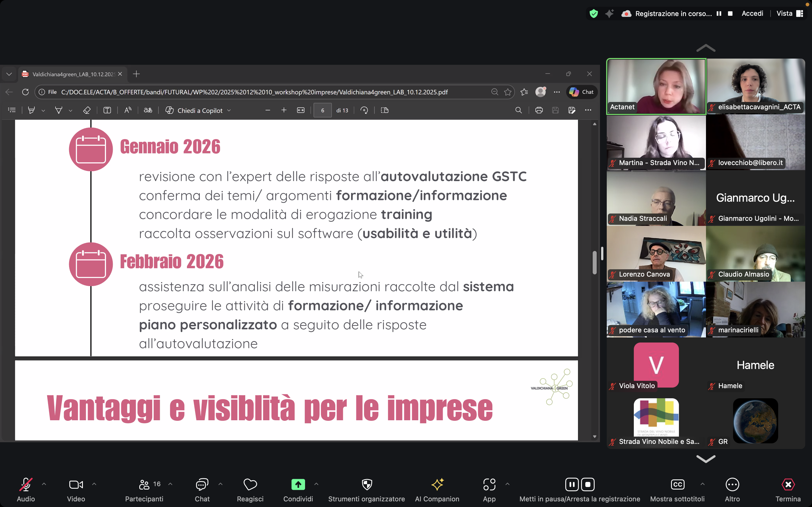Click the PDF eraser tool icon

click(x=87, y=110)
